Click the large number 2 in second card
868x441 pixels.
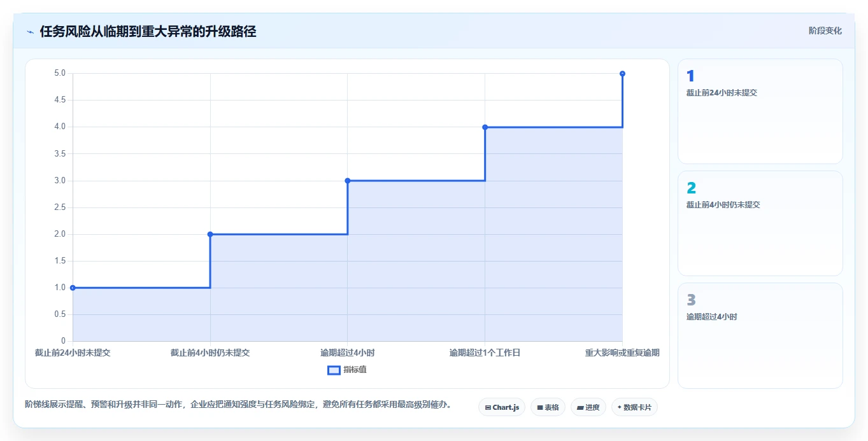[x=691, y=188]
